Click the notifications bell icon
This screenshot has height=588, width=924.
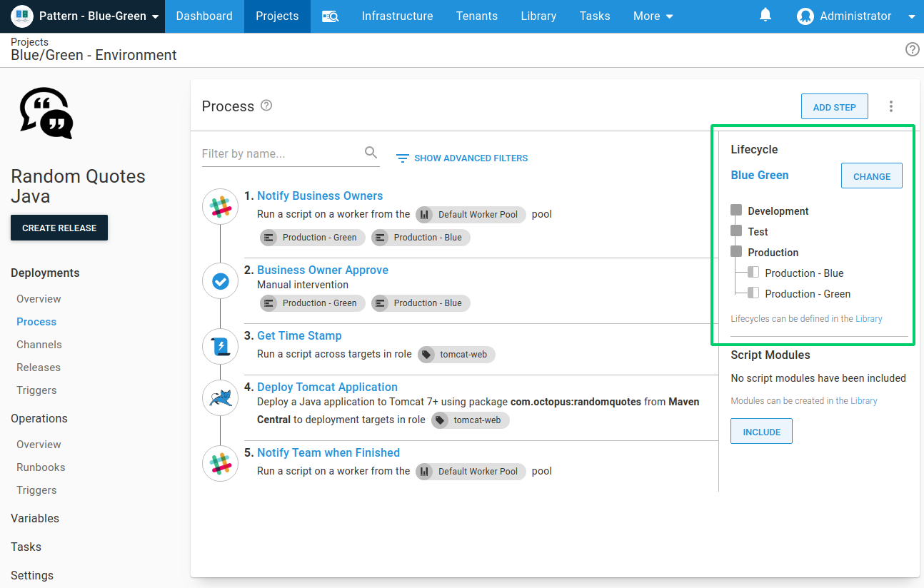tap(765, 16)
